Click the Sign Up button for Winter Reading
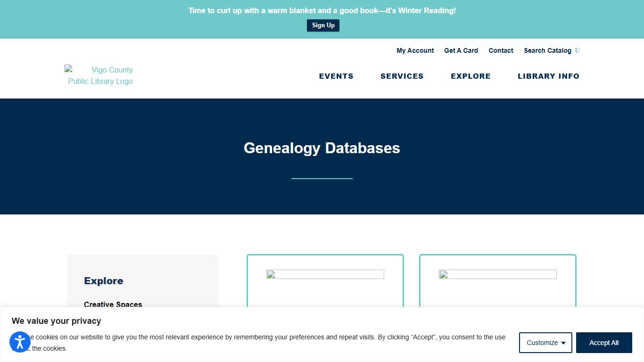644x362 pixels. pos(323,25)
